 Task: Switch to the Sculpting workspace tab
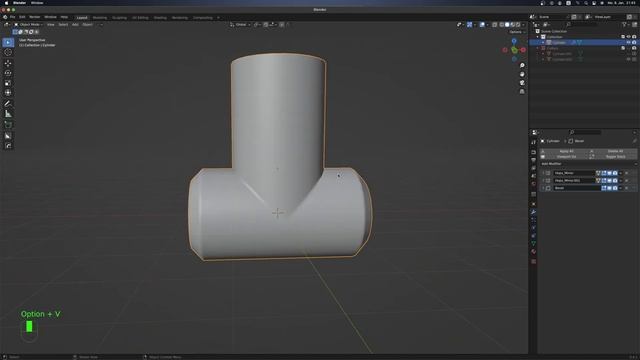120,18
